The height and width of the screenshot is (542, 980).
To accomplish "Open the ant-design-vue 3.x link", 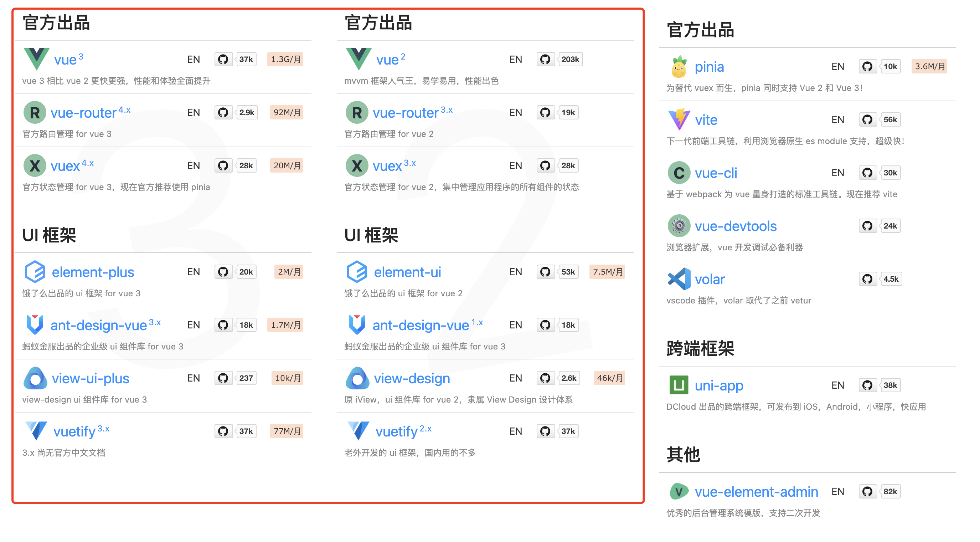I will click(106, 325).
